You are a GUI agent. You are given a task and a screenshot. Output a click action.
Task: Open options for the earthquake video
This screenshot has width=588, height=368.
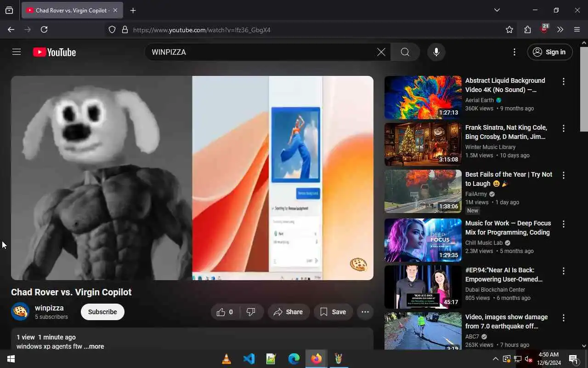pyautogui.click(x=564, y=318)
